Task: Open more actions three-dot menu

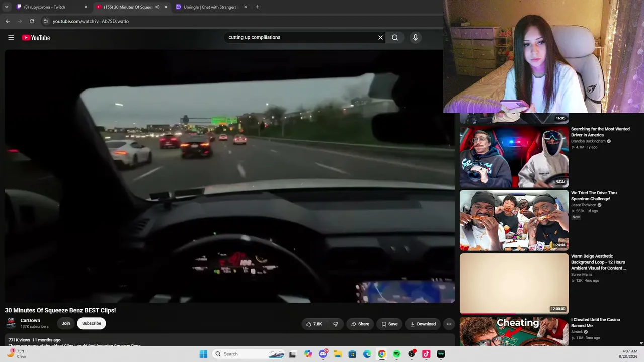Action: [449, 324]
